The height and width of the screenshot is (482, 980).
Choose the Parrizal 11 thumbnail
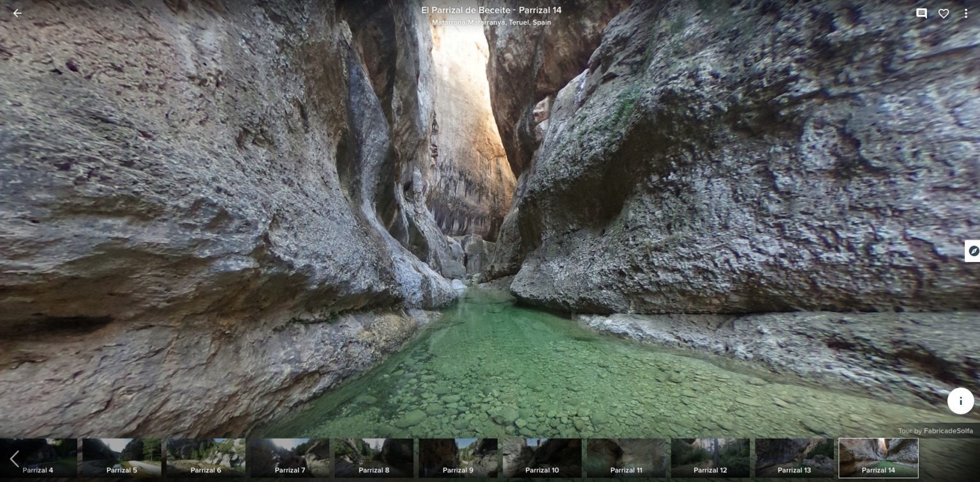tap(626, 458)
